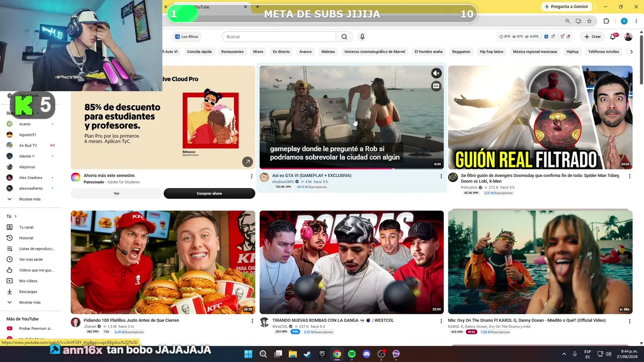
Task: Expand Mostrar más under the Tú section
Action: (30, 302)
